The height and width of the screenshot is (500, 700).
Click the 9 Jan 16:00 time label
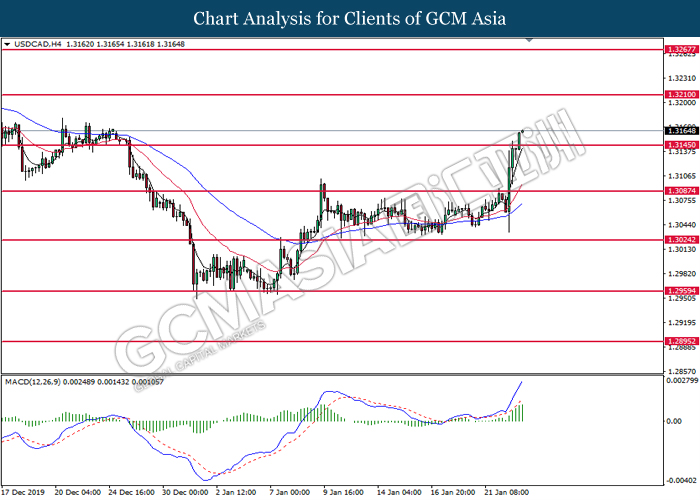click(x=344, y=492)
